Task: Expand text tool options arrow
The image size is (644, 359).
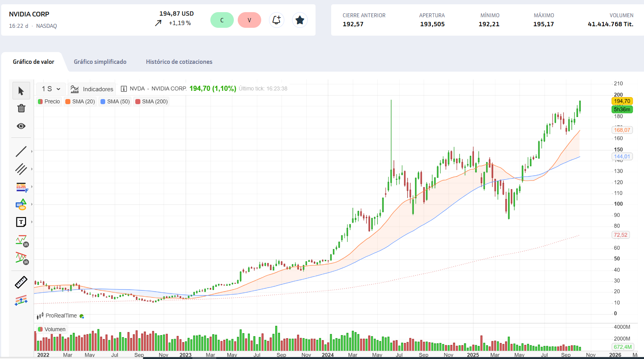Action: pos(32,222)
